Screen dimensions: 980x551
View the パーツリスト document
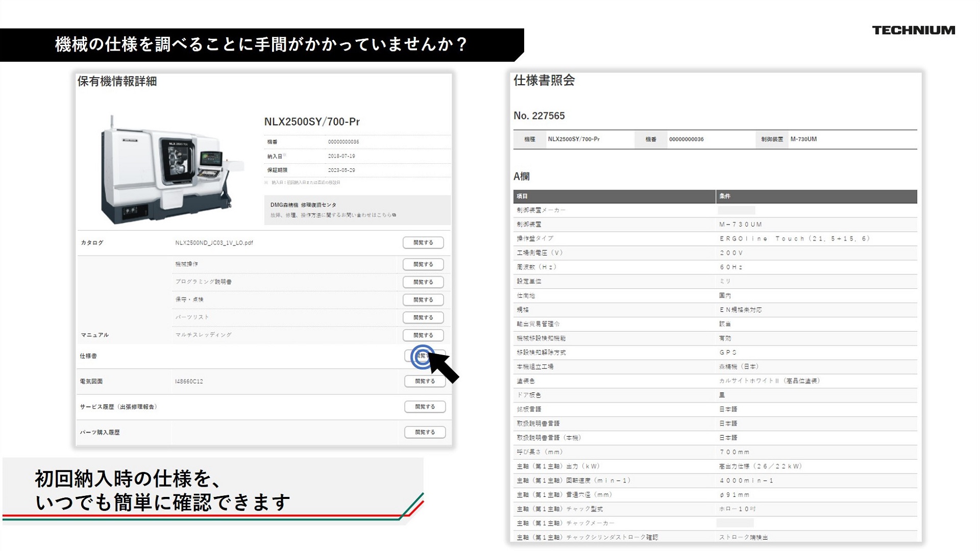(423, 317)
